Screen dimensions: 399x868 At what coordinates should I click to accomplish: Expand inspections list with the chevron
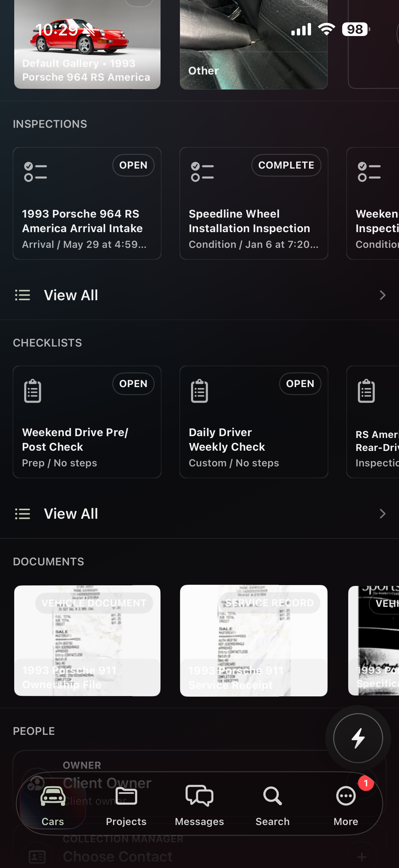pyautogui.click(x=382, y=295)
